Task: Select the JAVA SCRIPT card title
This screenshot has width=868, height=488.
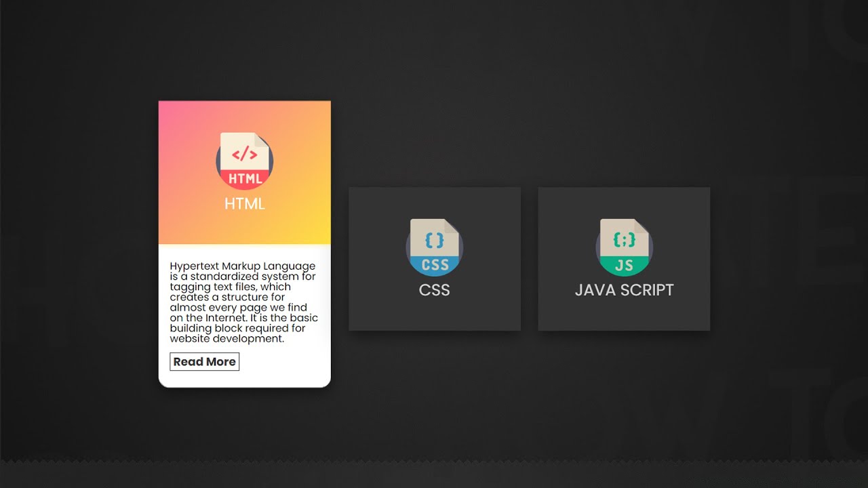Action: point(624,290)
